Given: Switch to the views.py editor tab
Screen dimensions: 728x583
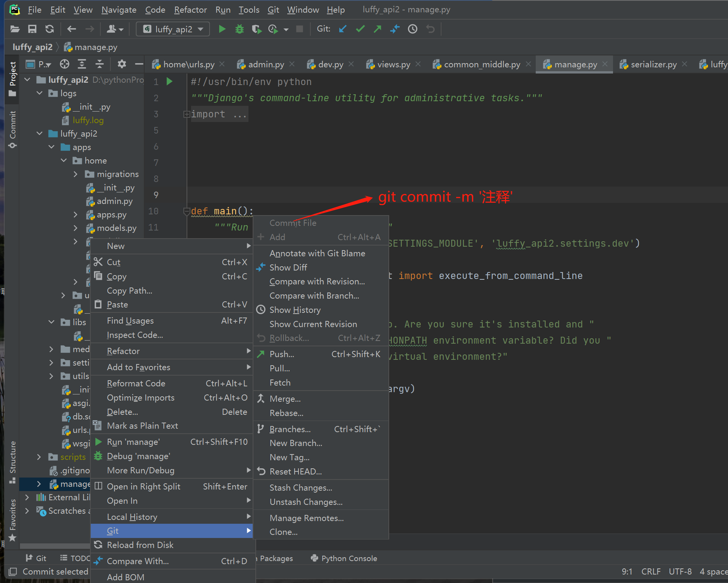Looking at the screenshot, I should click(393, 64).
